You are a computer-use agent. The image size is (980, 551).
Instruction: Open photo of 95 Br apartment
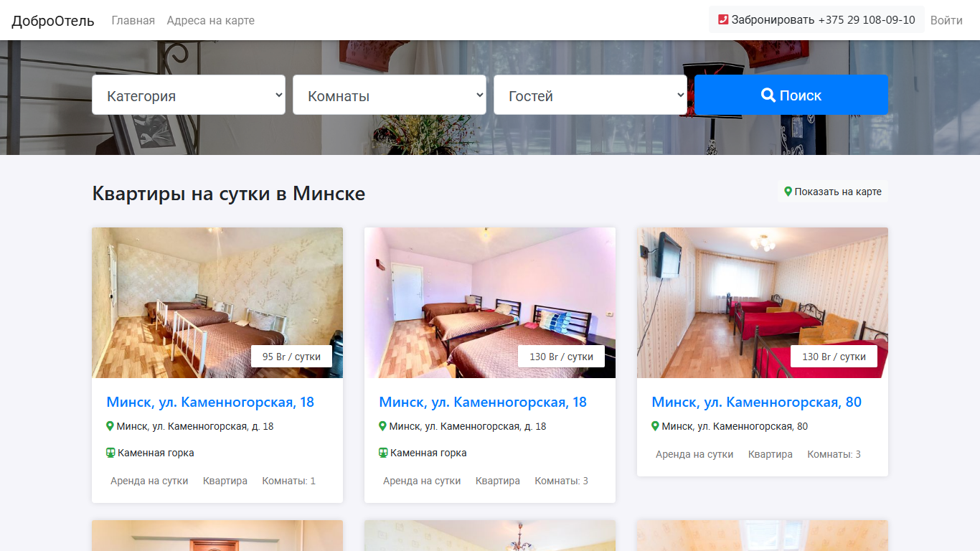(x=217, y=303)
